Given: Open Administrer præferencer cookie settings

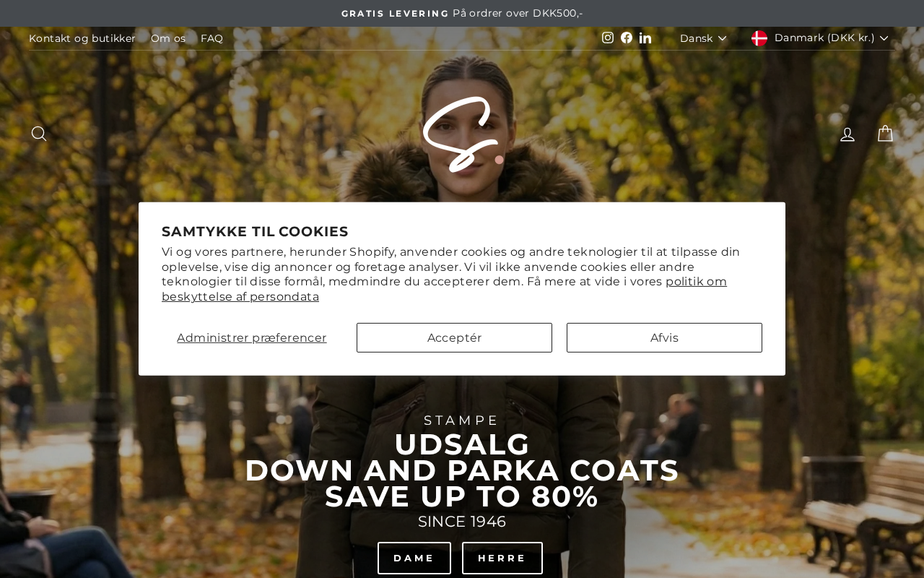Looking at the screenshot, I should [x=252, y=337].
